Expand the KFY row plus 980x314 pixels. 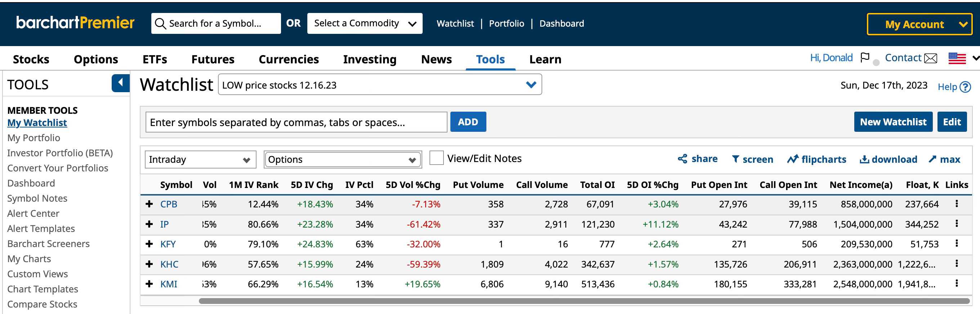[x=149, y=244]
